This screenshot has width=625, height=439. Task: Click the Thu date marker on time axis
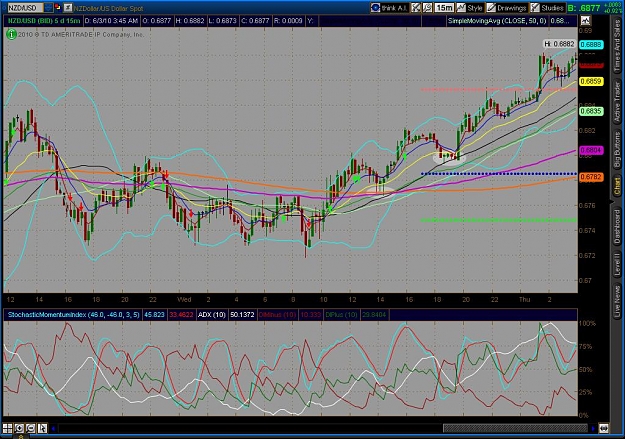point(525,299)
